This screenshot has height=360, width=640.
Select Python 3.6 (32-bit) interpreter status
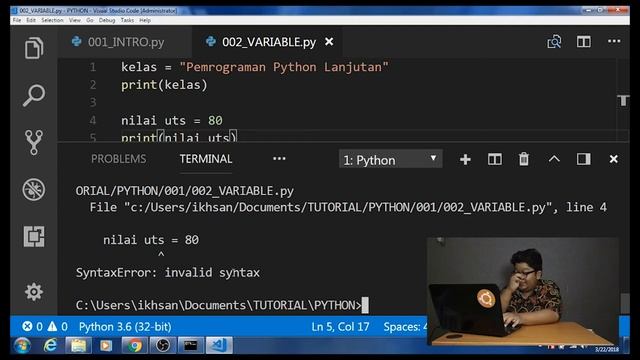click(125, 327)
